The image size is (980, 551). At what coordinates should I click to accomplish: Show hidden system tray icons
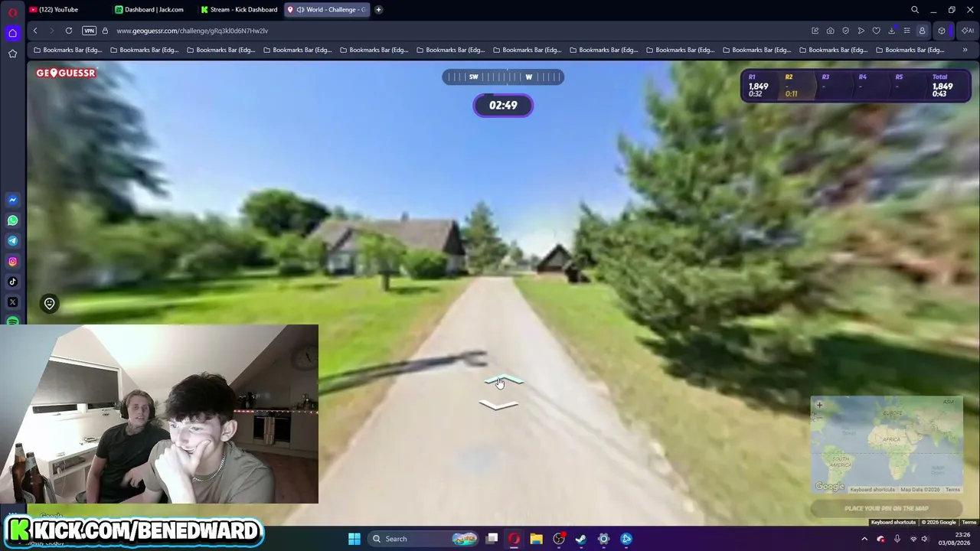(864, 539)
